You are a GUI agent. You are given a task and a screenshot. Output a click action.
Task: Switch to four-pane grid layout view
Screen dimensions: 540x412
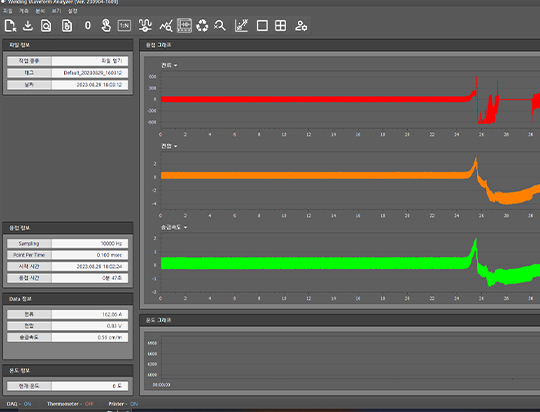[x=280, y=26]
